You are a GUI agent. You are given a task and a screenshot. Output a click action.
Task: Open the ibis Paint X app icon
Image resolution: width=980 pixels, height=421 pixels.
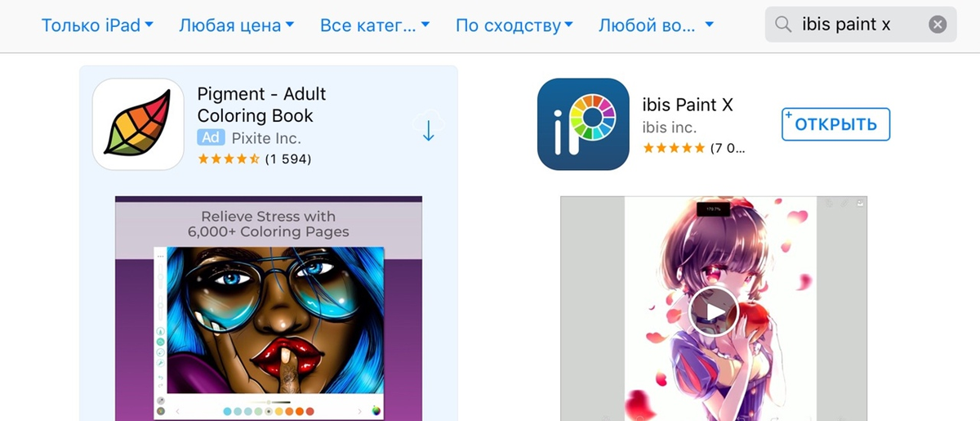pos(583,124)
